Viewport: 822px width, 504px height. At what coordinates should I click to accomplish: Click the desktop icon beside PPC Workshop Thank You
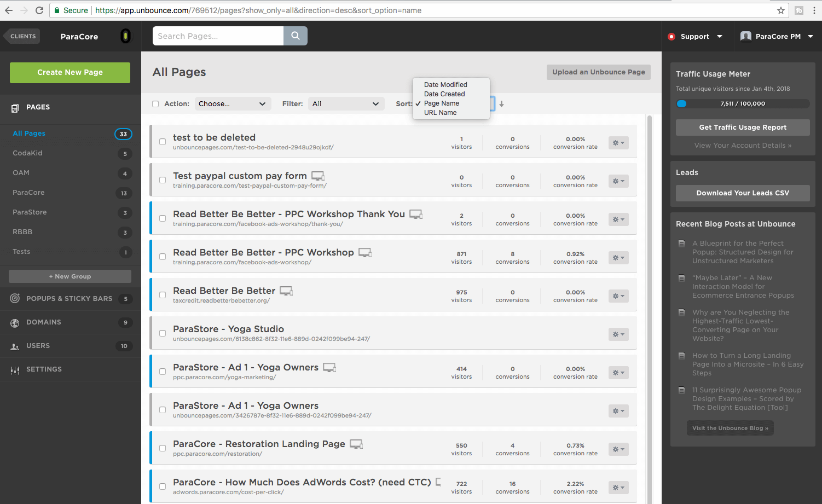(x=416, y=214)
